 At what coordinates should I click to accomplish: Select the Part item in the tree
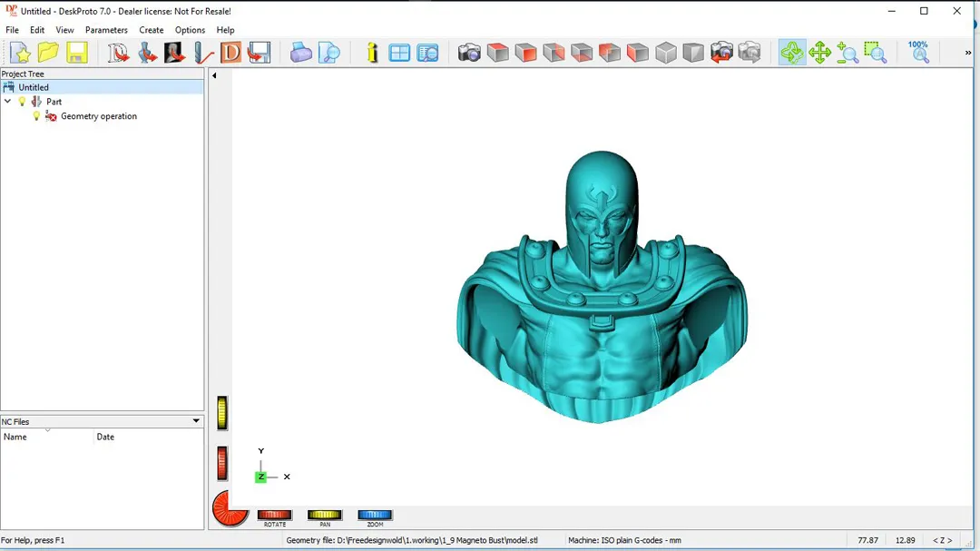pyautogui.click(x=54, y=102)
